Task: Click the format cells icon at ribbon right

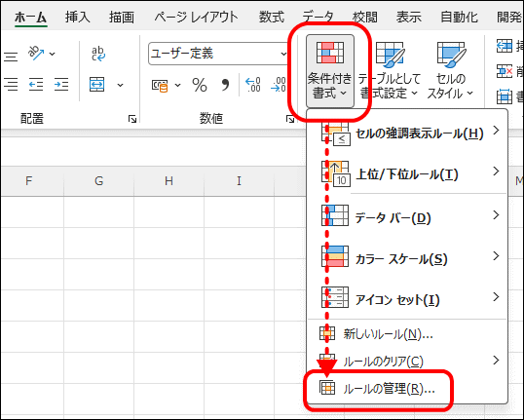Action: point(505,96)
